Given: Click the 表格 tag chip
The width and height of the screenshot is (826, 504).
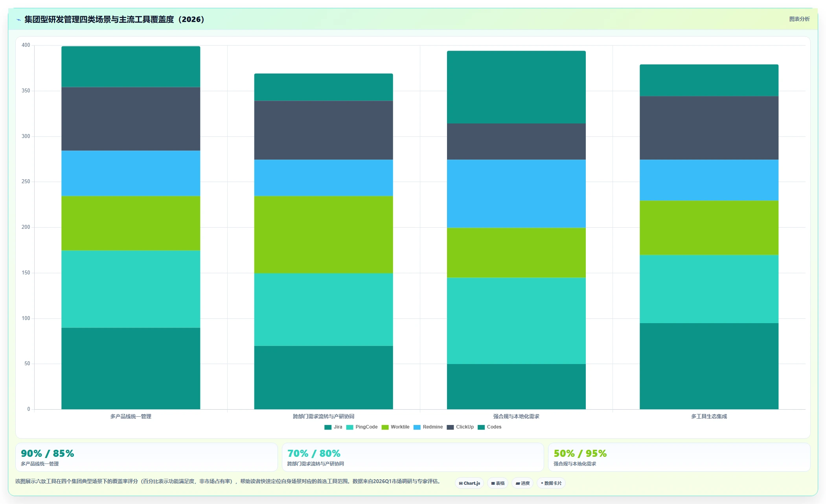Looking at the screenshot, I should [x=498, y=483].
